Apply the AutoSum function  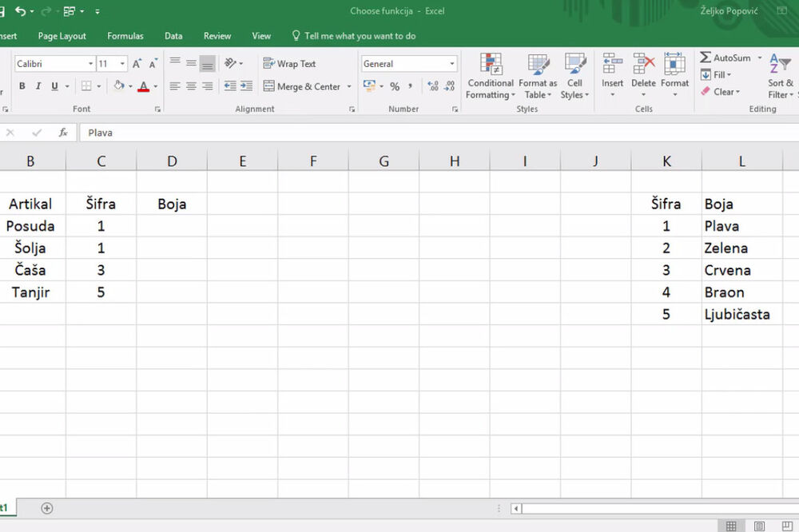coord(727,57)
